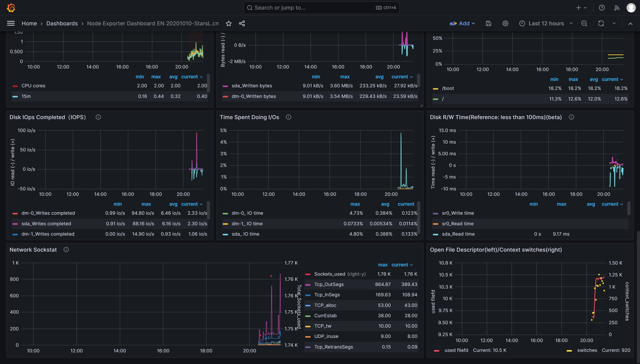Navigate to Home breadcrumb
Image resolution: width=640 pixels, height=364 pixels.
(x=29, y=24)
